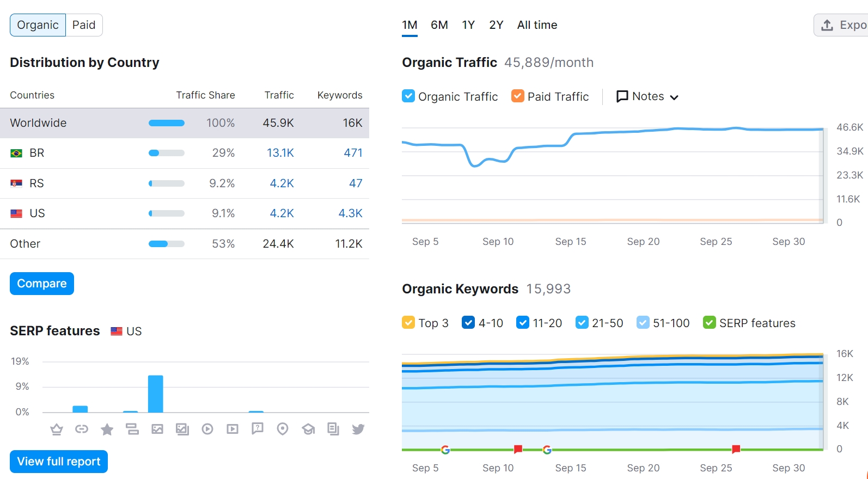Image resolution: width=868 pixels, height=479 pixels.
Task: Select the 1M time range tab
Action: [409, 25]
